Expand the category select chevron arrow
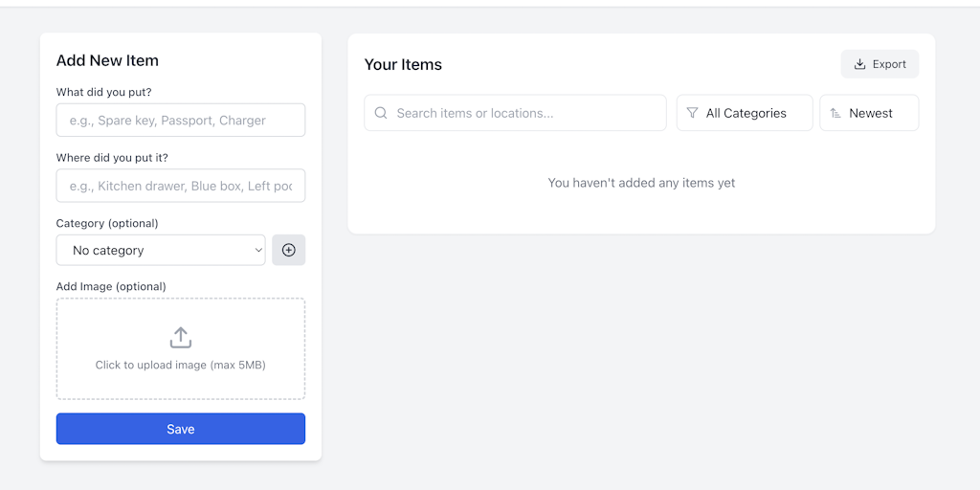The width and height of the screenshot is (980, 490). pos(258,250)
